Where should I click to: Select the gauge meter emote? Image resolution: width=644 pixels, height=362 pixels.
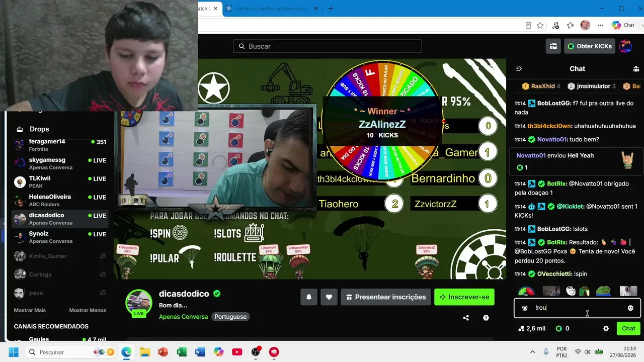(x=526, y=292)
